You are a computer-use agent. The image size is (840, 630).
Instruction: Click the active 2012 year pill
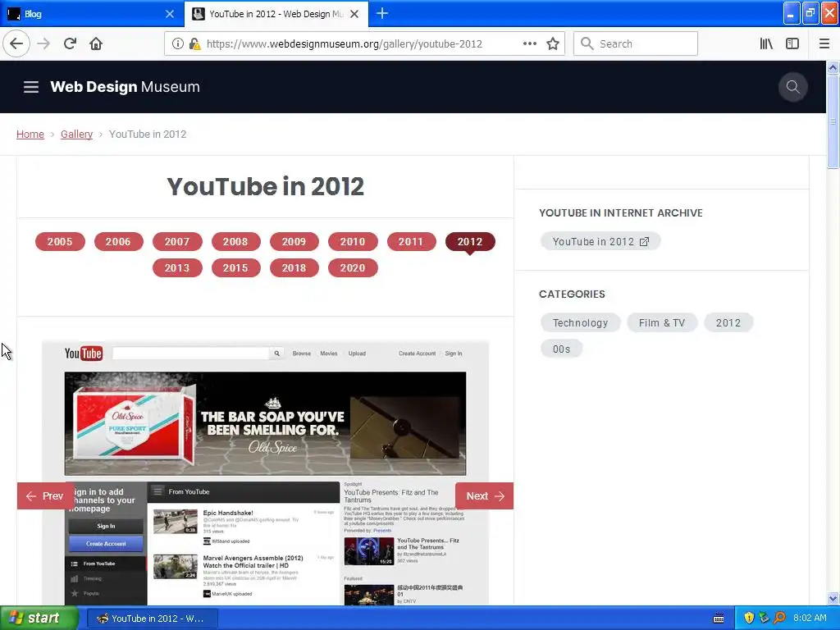pos(470,242)
